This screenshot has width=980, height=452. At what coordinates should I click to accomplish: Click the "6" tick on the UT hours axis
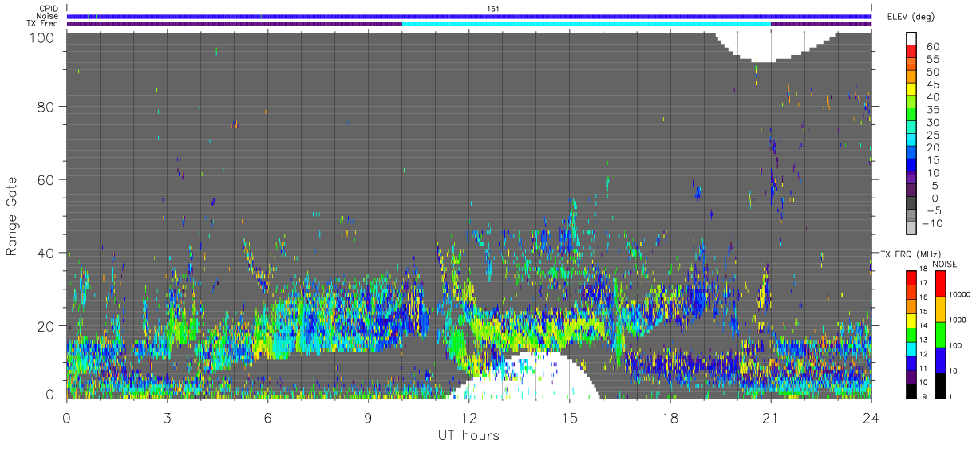(268, 418)
